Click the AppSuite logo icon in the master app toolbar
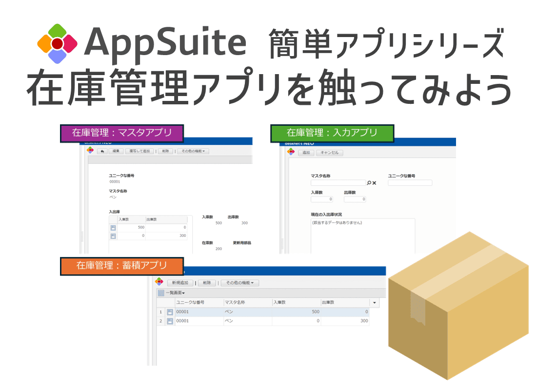Image resolution: width=556 pixels, height=392 pixels. 90,150
